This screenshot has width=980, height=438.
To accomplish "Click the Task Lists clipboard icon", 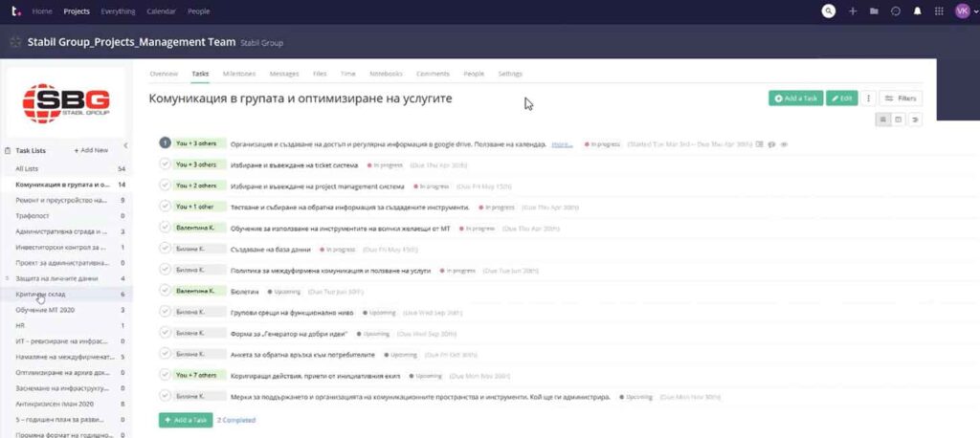I will (x=8, y=150).
